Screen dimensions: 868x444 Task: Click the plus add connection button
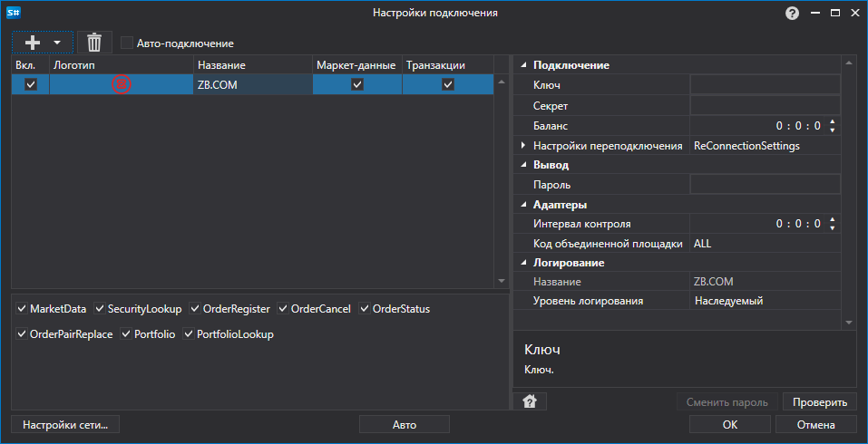pyautogui.click(x=33, y=43)
